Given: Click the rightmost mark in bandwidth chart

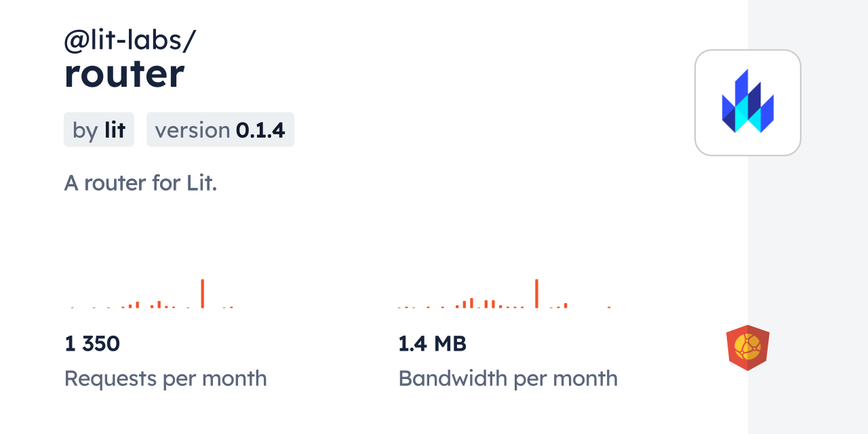Looking at the screenshot, I should click(x=609, y=307).
